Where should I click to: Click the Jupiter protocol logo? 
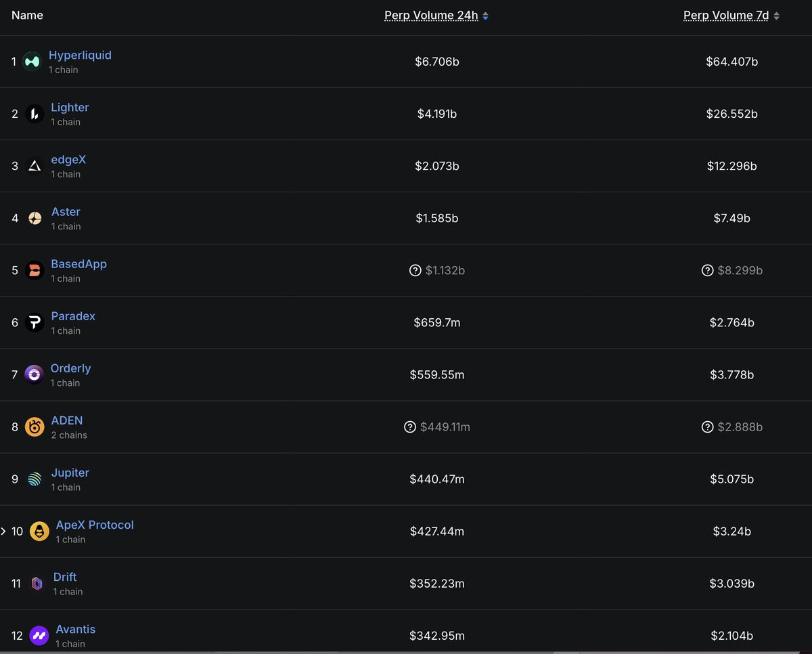click(35, 479)
